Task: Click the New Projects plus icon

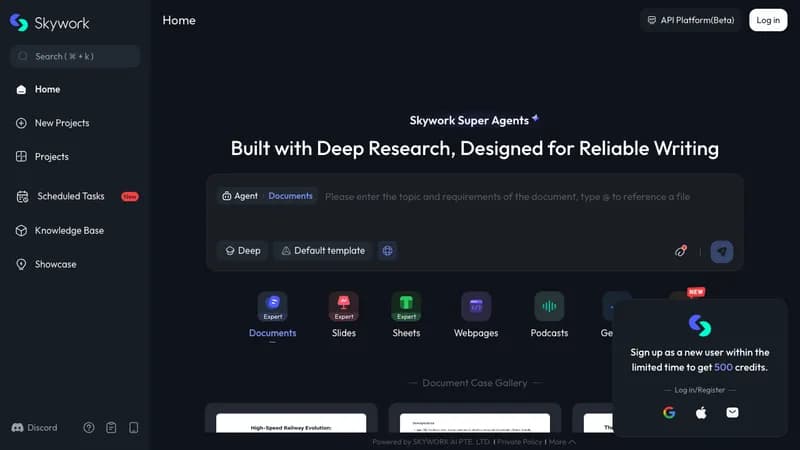Action: pyautogui.click(x=21, y=123)
